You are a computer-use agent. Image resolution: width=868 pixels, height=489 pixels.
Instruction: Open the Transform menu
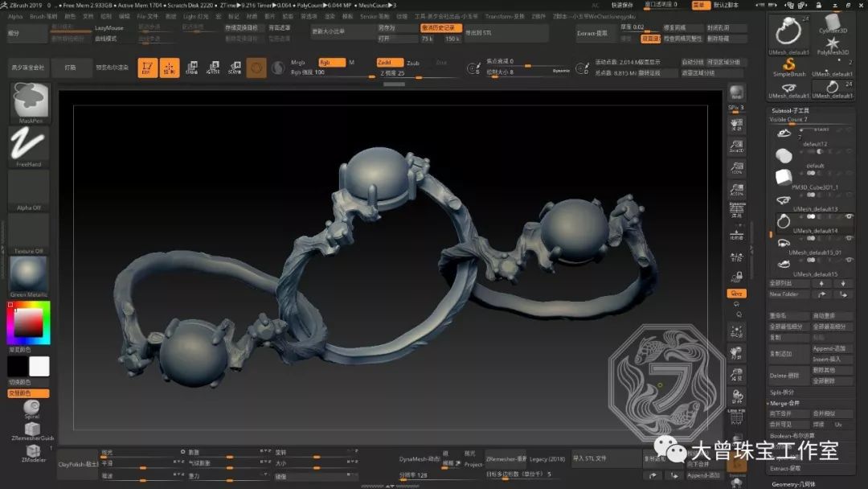tap(504, 17)
